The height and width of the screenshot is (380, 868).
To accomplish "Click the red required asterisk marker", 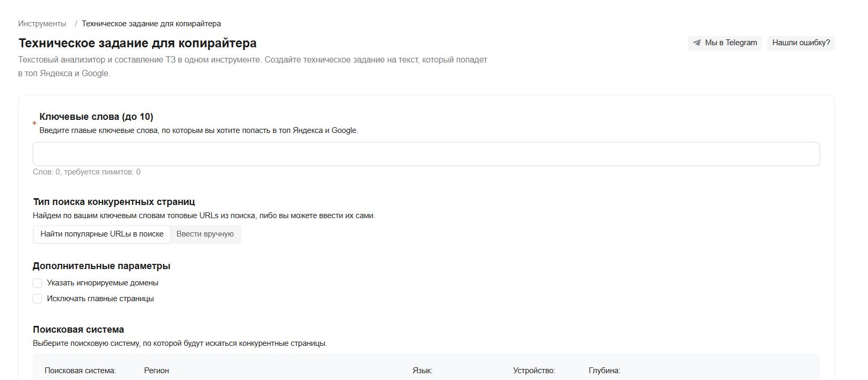I will coord(35,124).
